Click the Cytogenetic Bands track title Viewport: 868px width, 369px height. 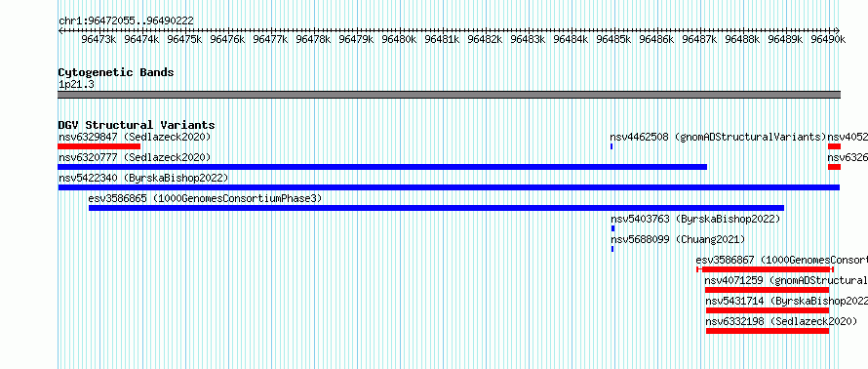click(x=116, y=72)
